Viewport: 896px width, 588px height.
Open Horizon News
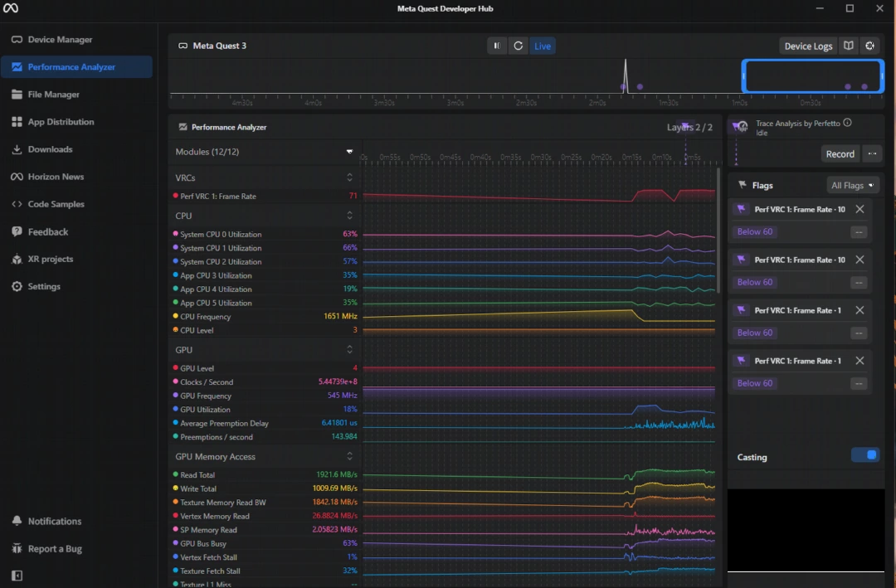coord(76,177)
